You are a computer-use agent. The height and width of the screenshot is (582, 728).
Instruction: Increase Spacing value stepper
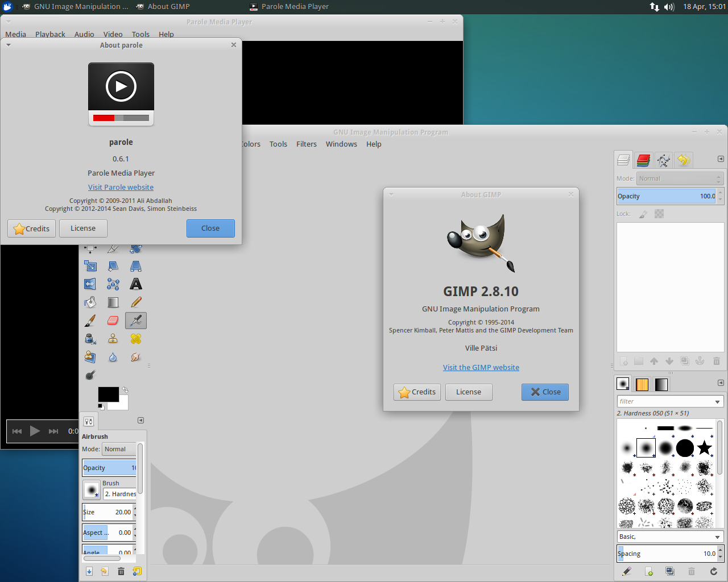721,550
